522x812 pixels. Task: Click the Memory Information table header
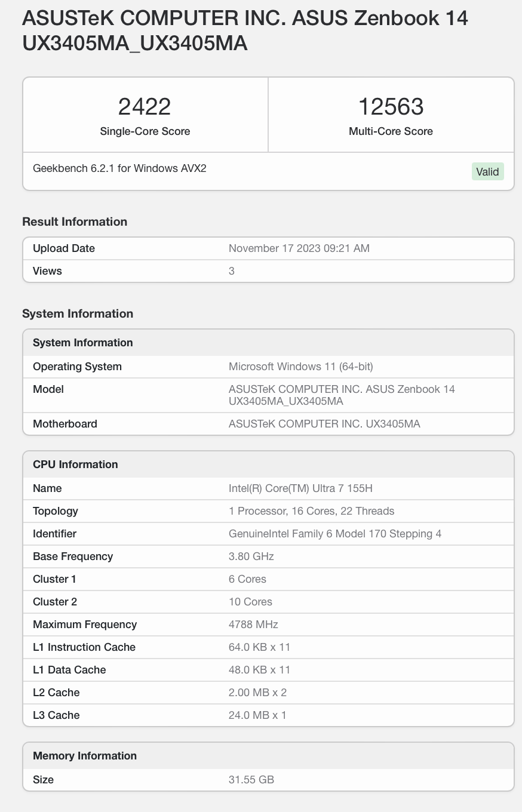85,756
